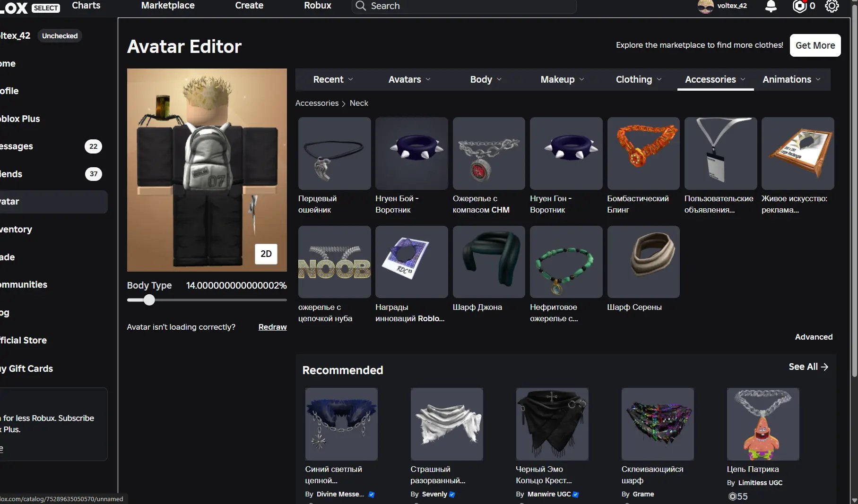
Task: Expand the Body dropdown
Action: pyautogui.click(x=486, y=79)
